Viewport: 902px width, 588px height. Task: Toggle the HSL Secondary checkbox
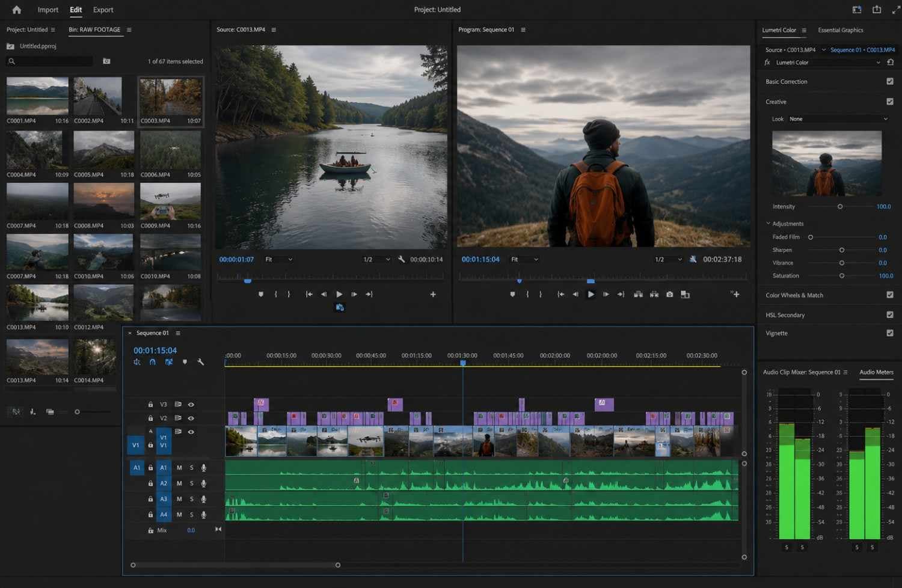point(890,314)
